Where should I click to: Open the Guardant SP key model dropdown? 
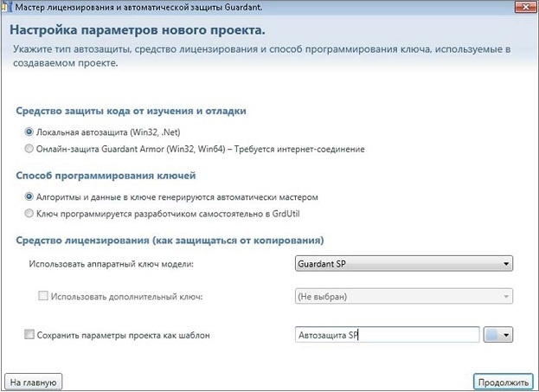click(x=404, y=264)
